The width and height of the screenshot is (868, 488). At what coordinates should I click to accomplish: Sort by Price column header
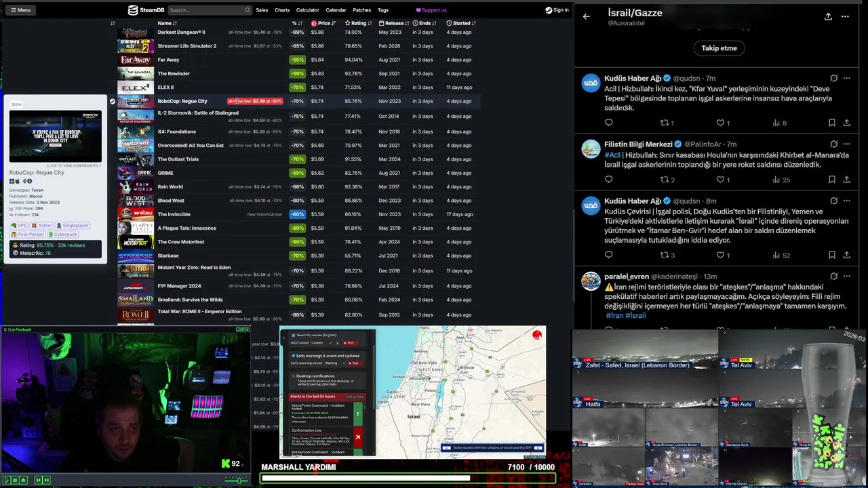click(x=323, y=23)
